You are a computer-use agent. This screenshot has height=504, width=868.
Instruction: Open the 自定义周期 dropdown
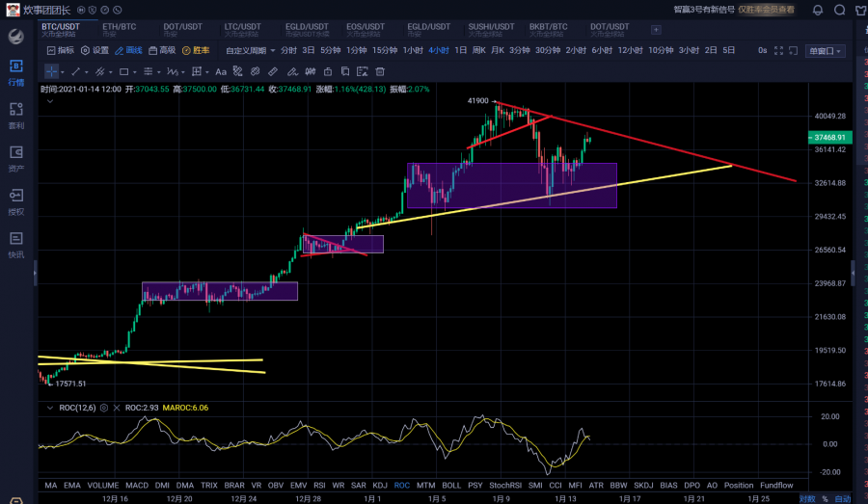click(250, 50)
